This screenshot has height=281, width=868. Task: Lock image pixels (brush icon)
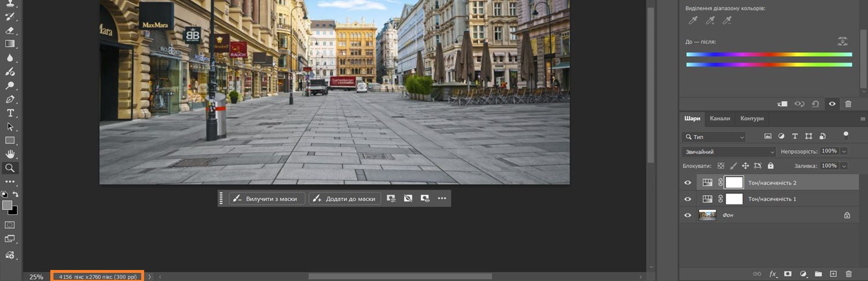[x=733, y=166]
